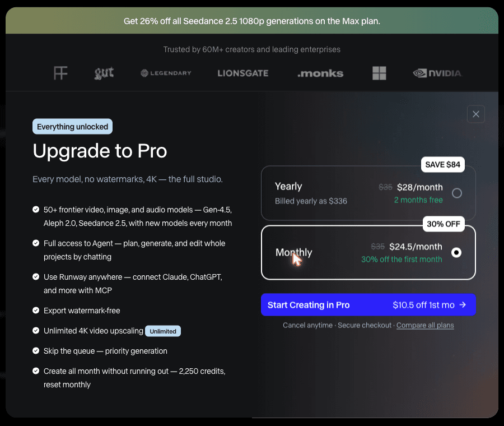Viewport: 504px width, 426px height.
Task: Click the NVIDIA logo
Action: point(437,73)
